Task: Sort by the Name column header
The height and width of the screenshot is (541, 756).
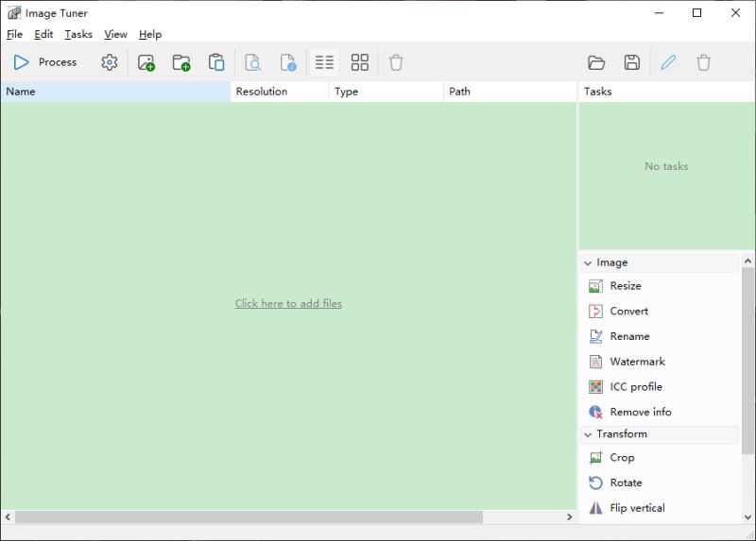Action: (x=115, y=92)
